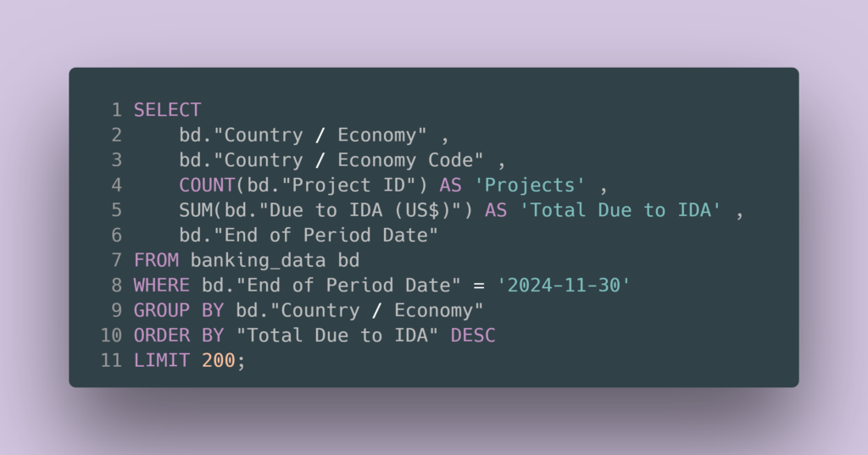Click the COUNT function name
The width and height of the screenshot is (868, 455).
click(207, 185)
